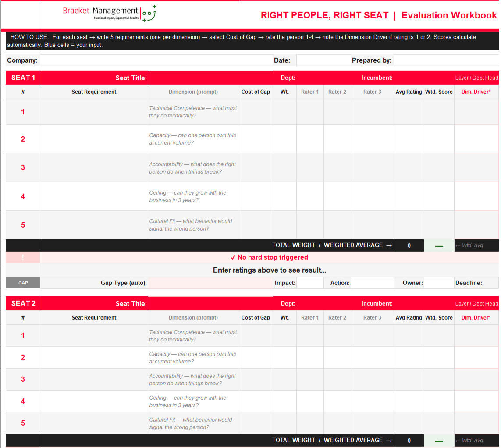This screenshot has width=501, height=448.
Task: Click Seat 1 'Dim. Driver*' column header
Action: [476, 92]
